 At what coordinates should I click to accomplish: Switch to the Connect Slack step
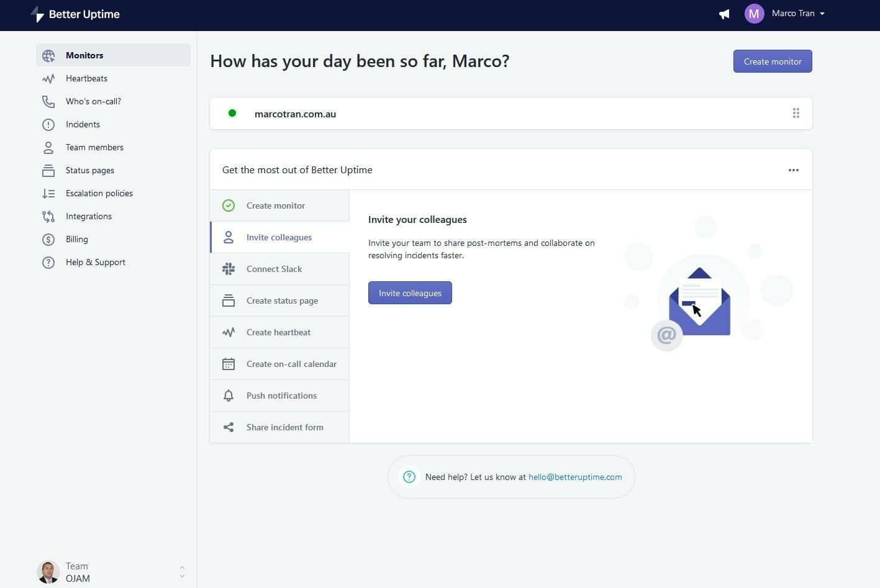click(x=274, y=269)
